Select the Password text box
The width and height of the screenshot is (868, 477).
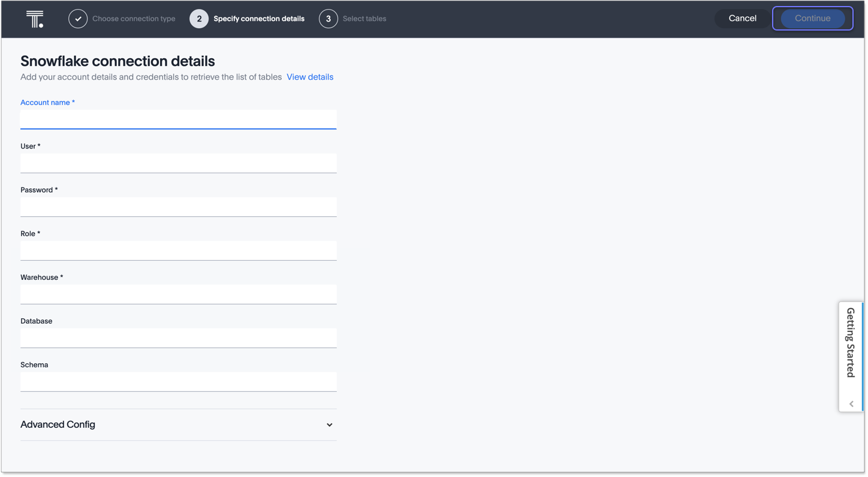tap(178, 207)
